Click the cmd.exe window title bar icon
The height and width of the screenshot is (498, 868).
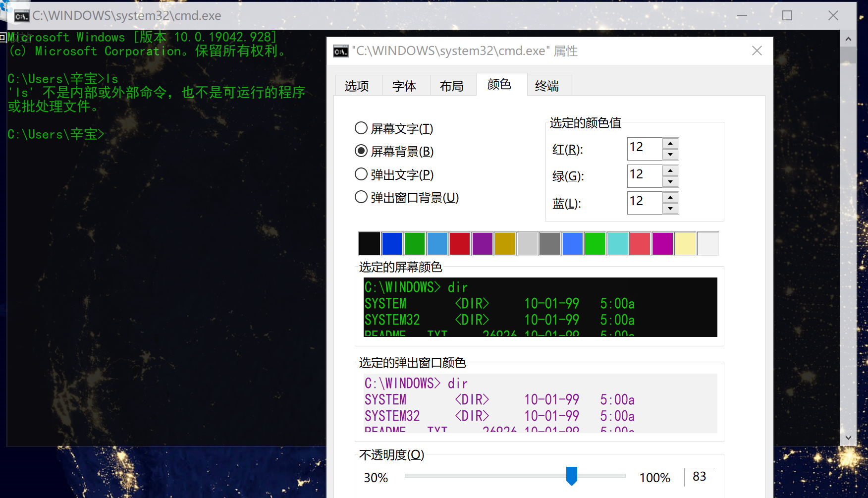click(x=21, y=16)
